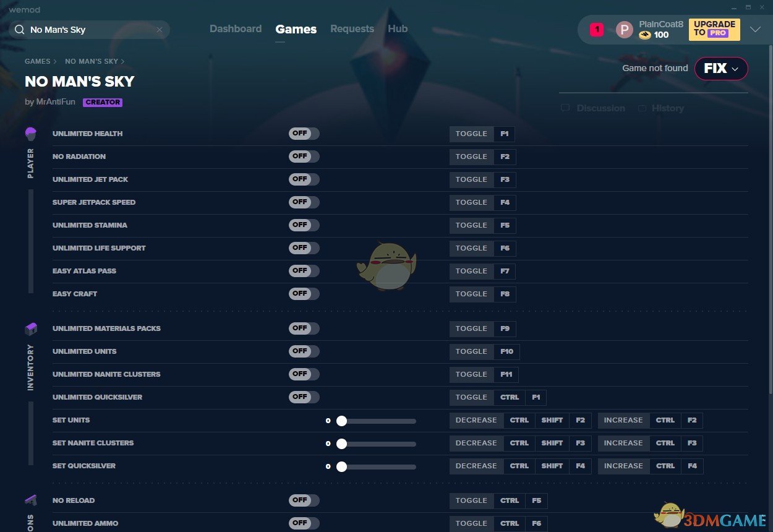773x532 pixels.
Task: Open the Dashboard tab
Action: (x=236, y=29)
